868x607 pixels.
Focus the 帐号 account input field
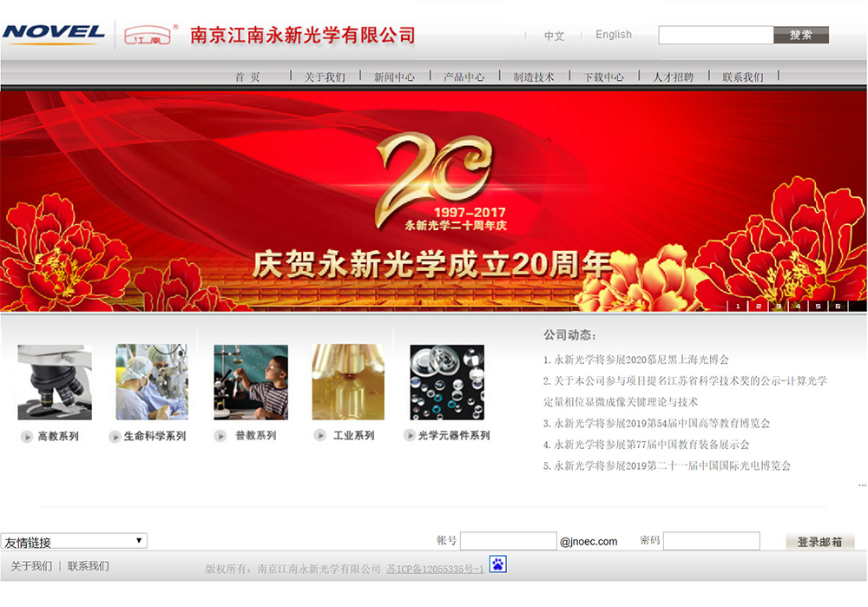click(508, 541)
